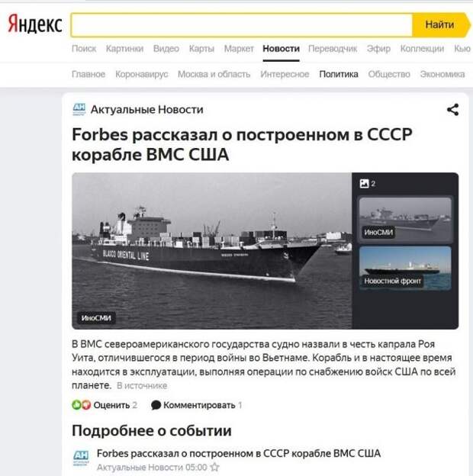
Task: Click the share icon on the article
Action: 452,110
